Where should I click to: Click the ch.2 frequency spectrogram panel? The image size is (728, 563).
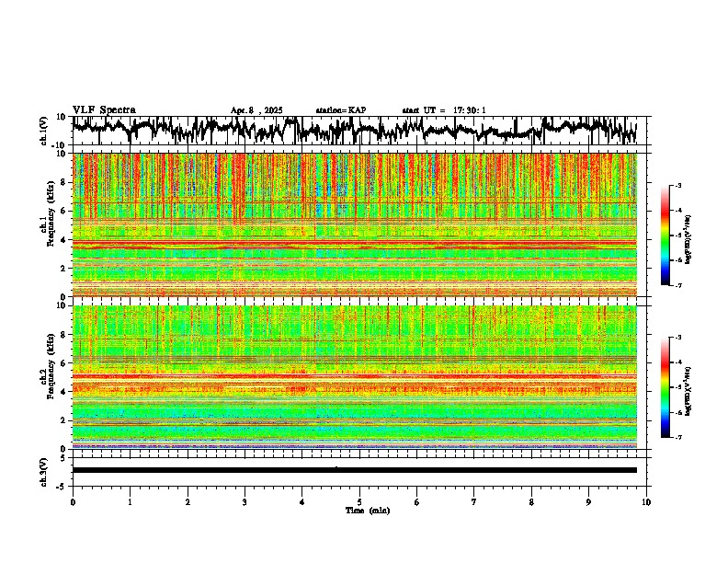[354, 377]
